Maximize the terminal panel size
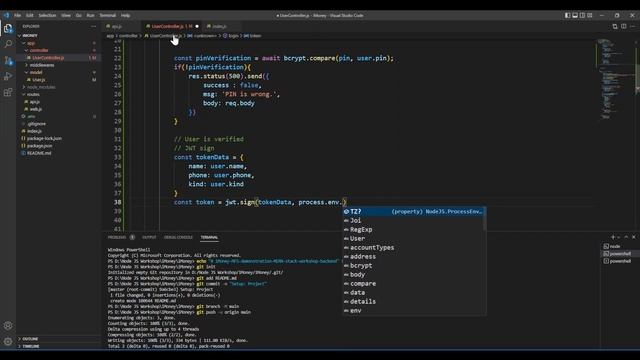640x360 pixels. [627, 237]
